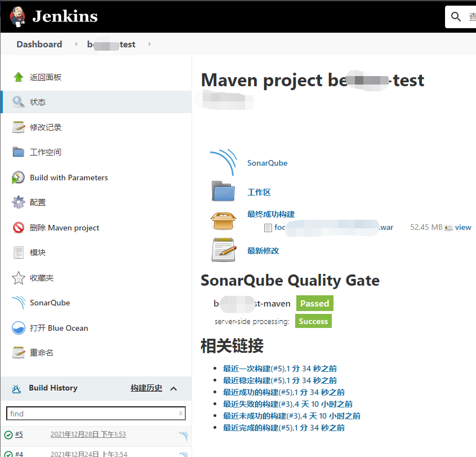This screenshot has width=476, height=457.
Task: Click the fingerprint icon next to view
Action: pyautogui.click(x=448, y=228)
